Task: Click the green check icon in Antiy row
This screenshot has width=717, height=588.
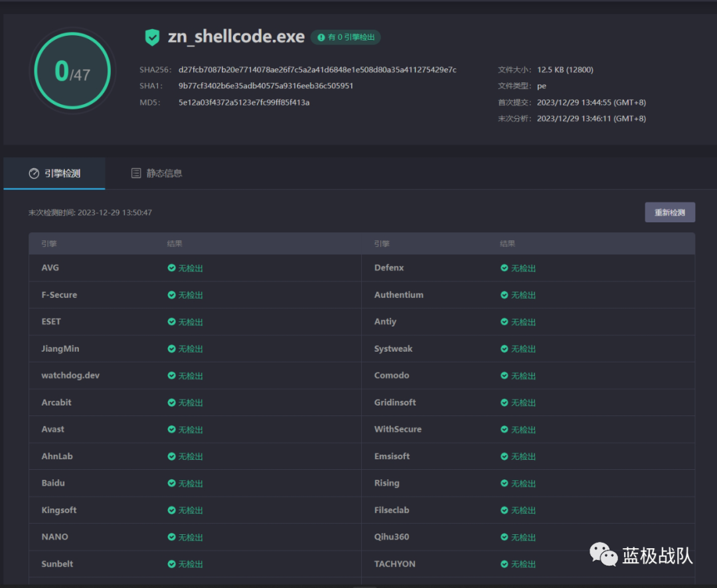Action: (x=504, y=322)
